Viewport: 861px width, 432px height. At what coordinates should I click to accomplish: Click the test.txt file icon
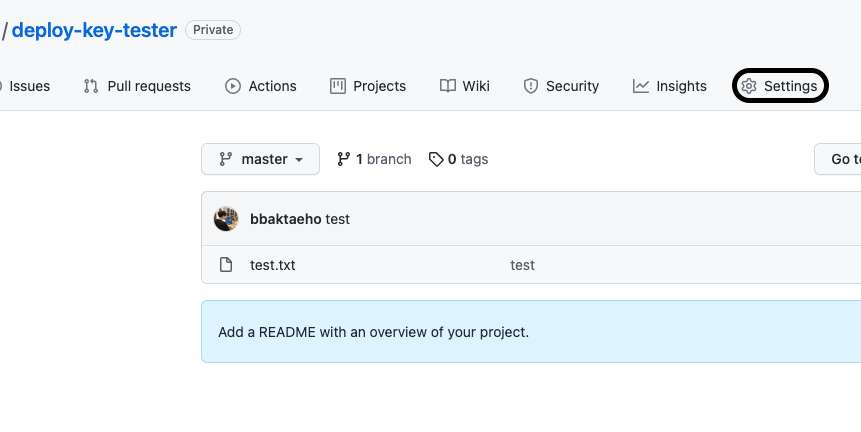click(x=226, y=265)
